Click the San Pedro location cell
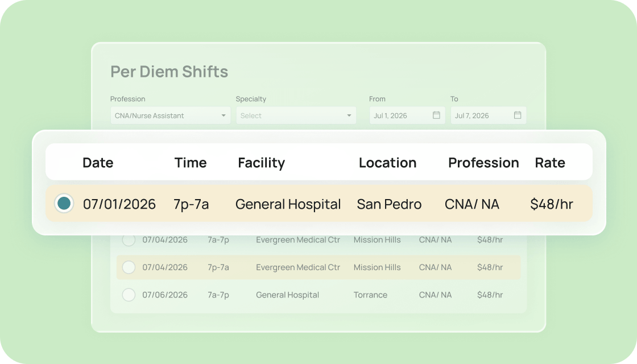The image size is (637, 364). point(389,204)
